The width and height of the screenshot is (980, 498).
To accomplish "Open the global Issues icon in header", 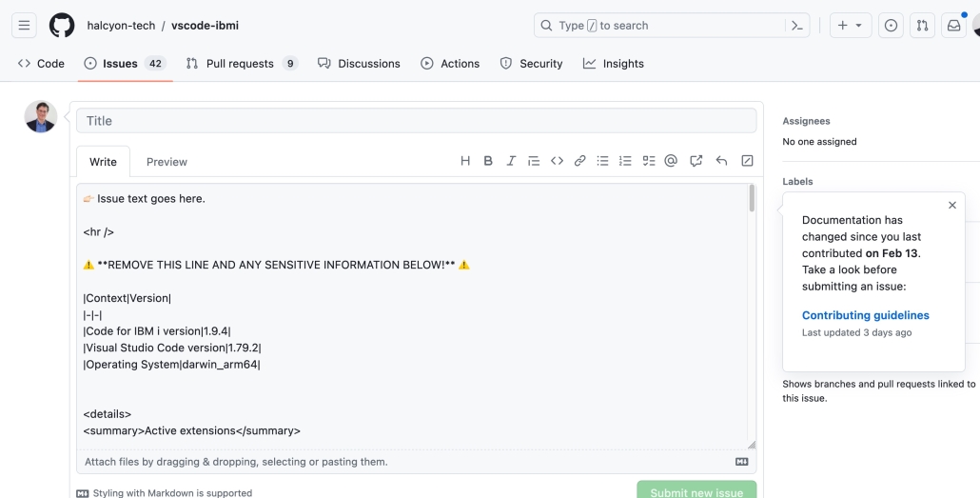I will [x=891, y=26].
